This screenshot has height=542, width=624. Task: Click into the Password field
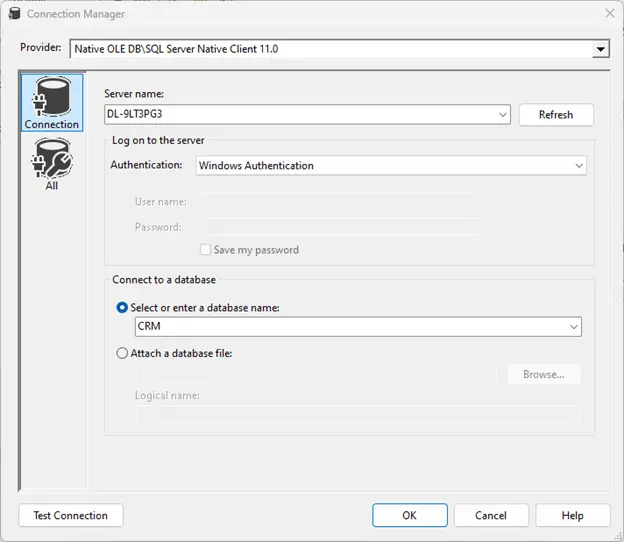(339, 227)
